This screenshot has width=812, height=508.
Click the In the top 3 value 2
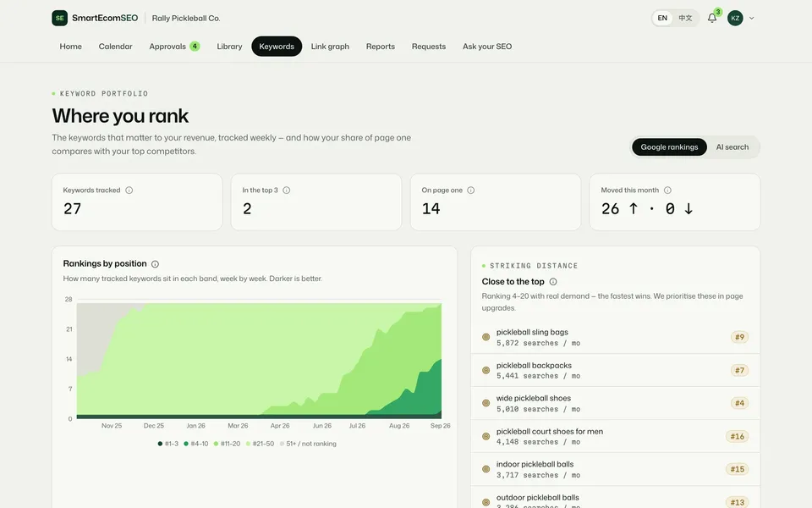tap(247, 209)
